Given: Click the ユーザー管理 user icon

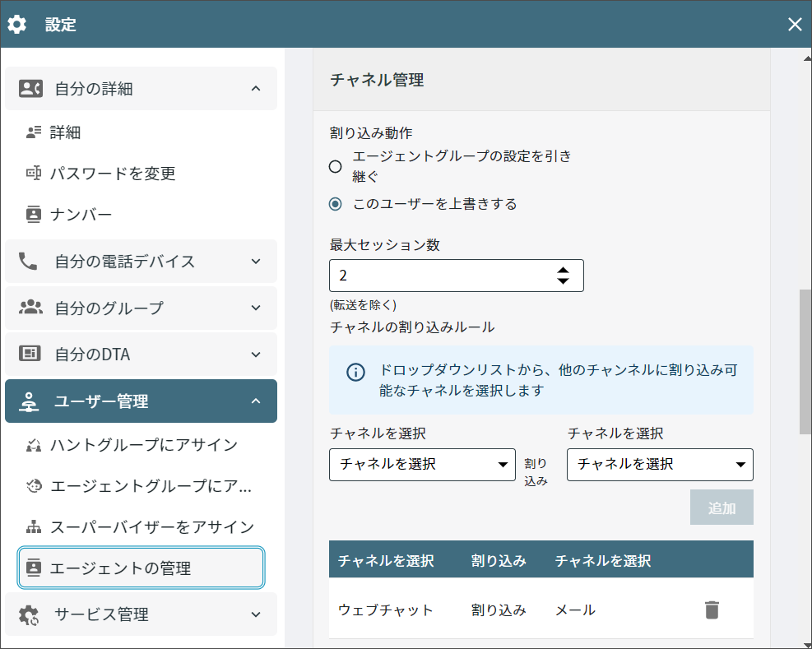Looking at the screenshot, I should [29, 401].
